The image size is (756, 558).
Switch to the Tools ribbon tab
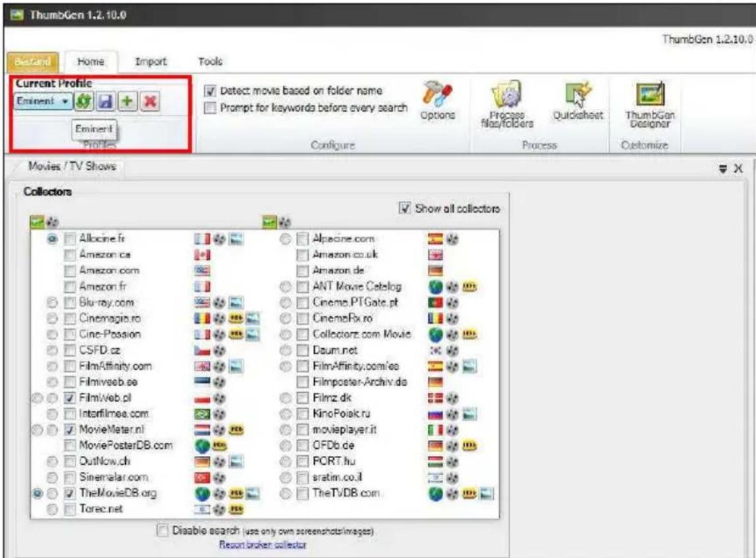coord(210,62)
